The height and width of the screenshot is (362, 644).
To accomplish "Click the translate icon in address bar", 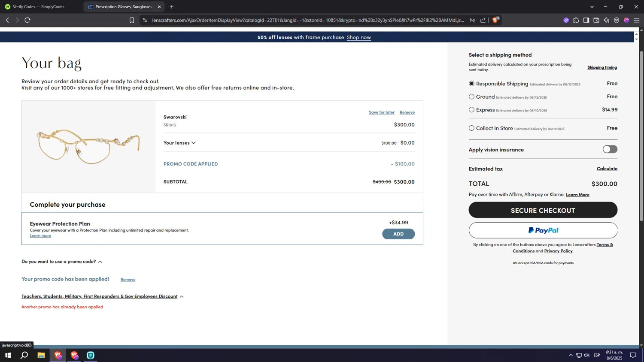I will 472,20.
